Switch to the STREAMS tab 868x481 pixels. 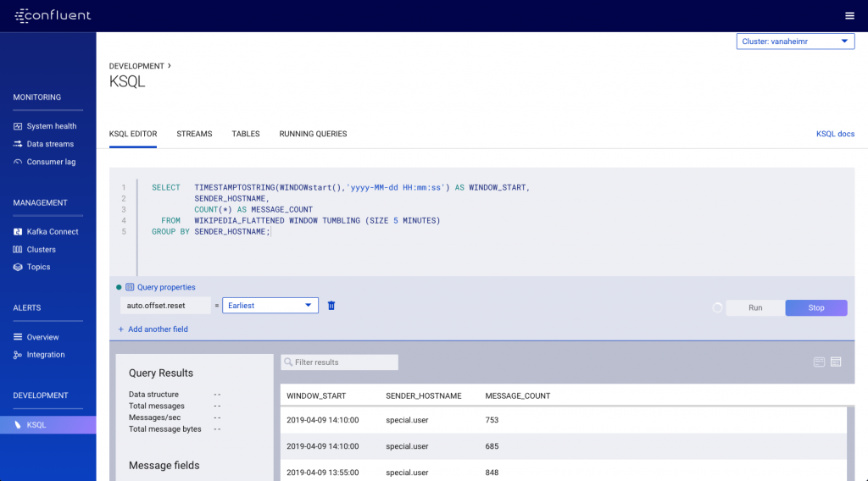(194, 134)
